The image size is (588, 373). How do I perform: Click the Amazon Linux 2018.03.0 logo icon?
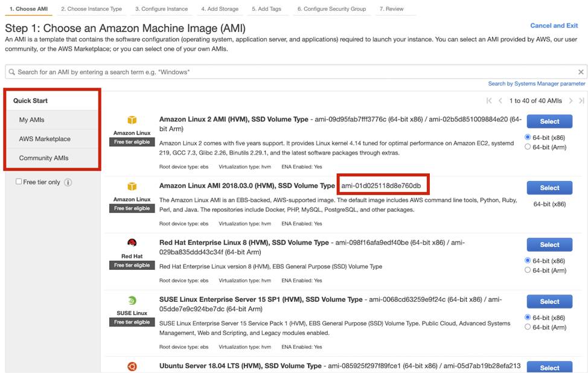click(x=132, y=186)
